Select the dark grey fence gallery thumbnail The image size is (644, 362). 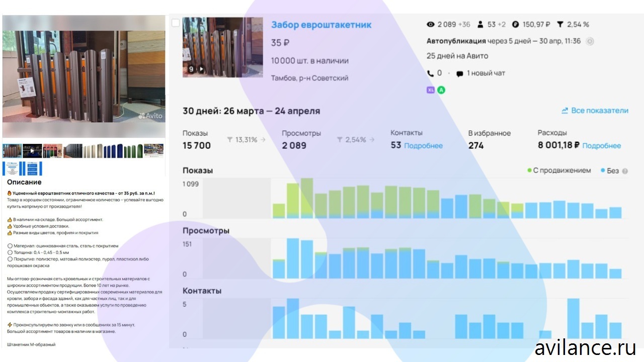tap(73, 150)
